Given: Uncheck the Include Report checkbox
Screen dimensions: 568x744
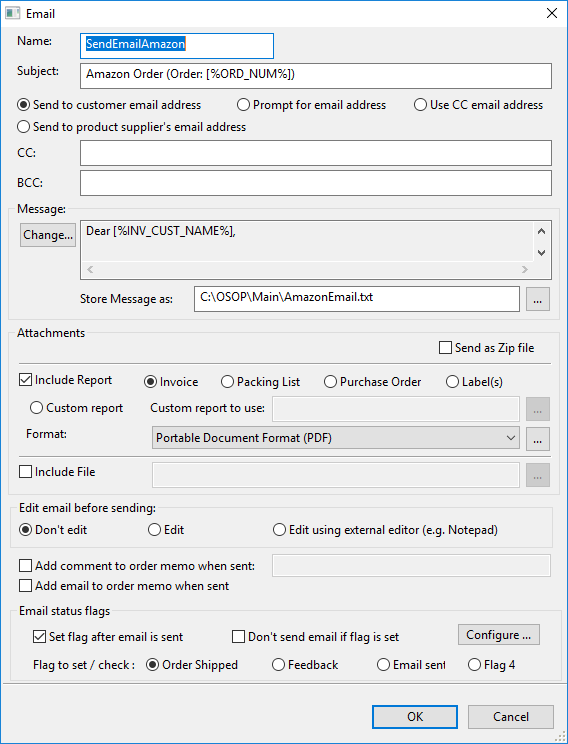Looking at the screenshot, I should point(25,380).
